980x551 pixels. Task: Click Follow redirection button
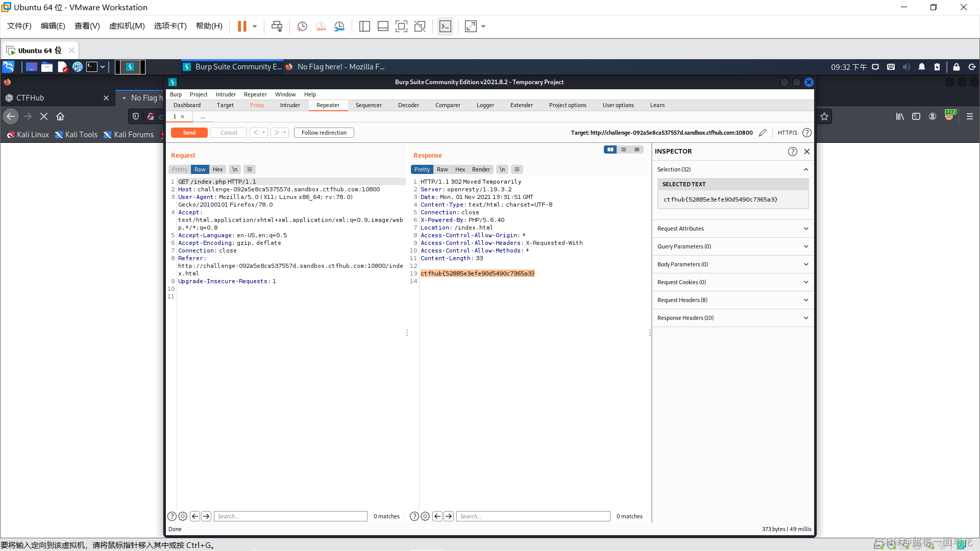pyautogui.click(x=324, y=133)
